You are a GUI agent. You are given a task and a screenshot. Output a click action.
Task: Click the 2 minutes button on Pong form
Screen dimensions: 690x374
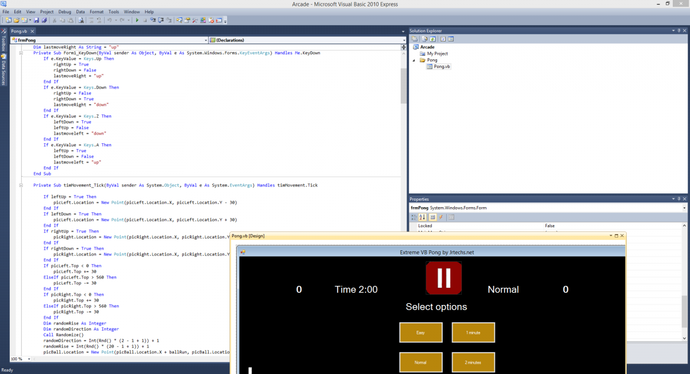click(x=473, y=362)
